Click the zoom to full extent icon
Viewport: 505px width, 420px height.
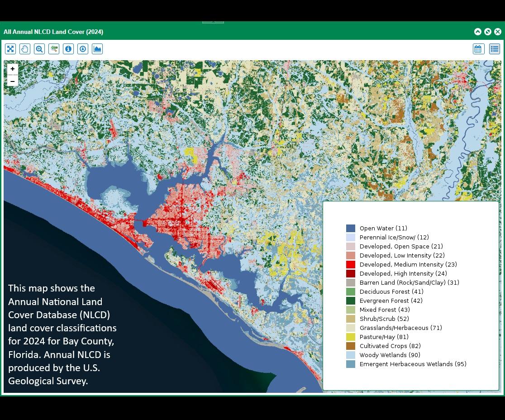(x=10, y=49)
